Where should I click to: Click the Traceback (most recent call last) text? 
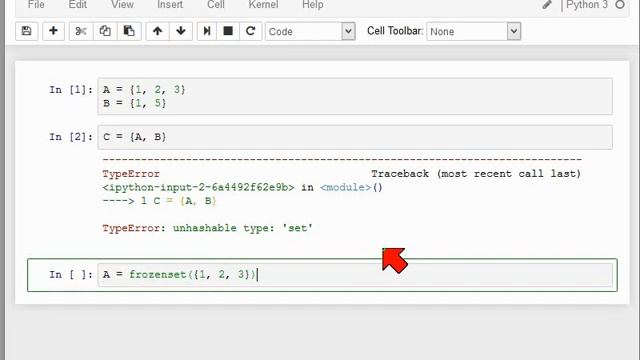(476, 174)
